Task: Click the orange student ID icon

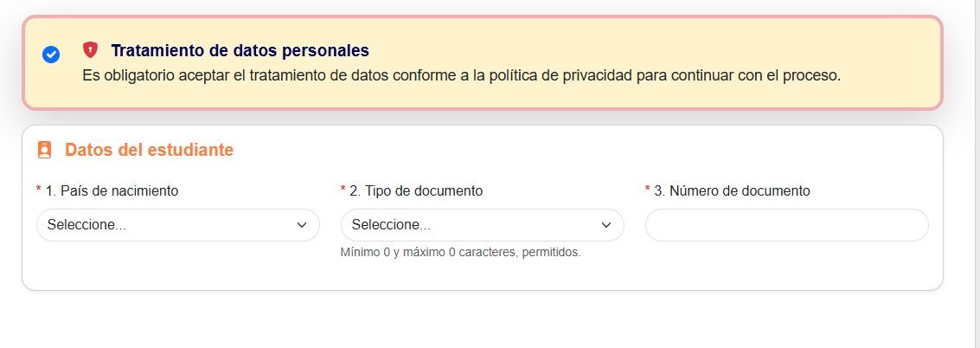Action: (x=44, y=150)
